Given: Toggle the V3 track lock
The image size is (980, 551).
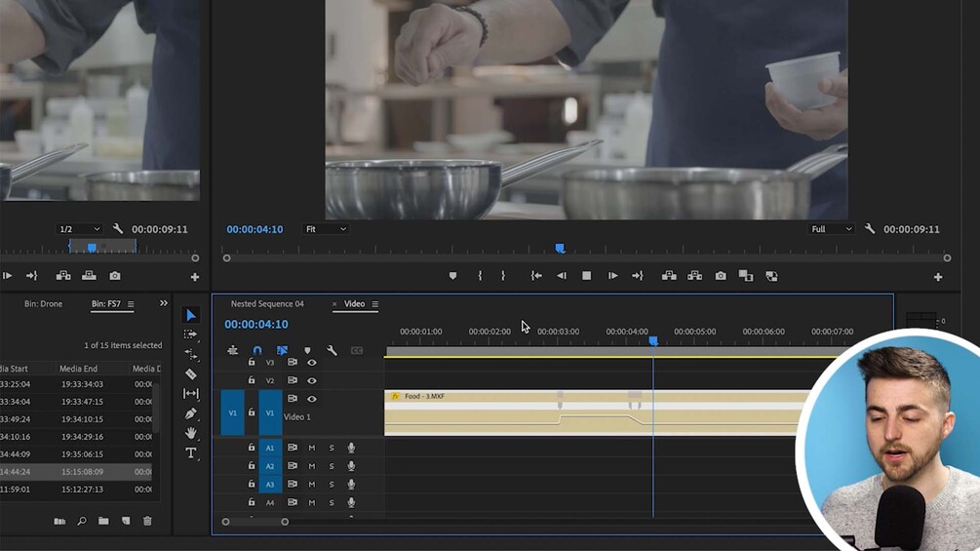Looking at the screenshot, I should coord(252,362).
